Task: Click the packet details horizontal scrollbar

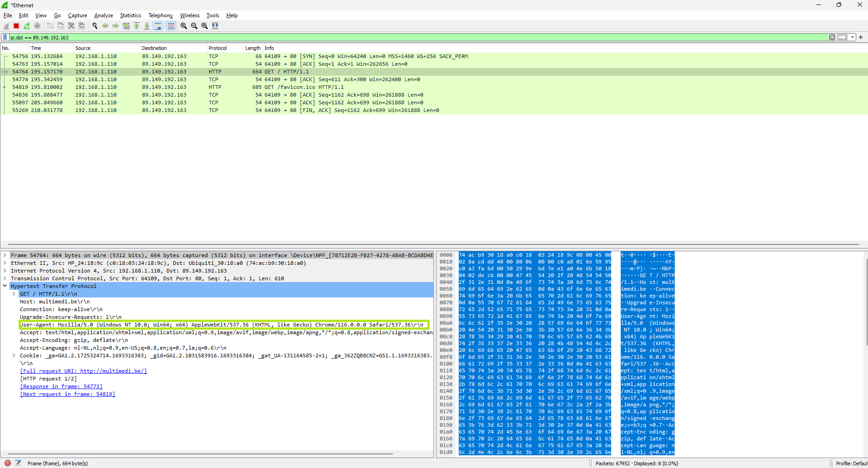Action: point(200,453)
